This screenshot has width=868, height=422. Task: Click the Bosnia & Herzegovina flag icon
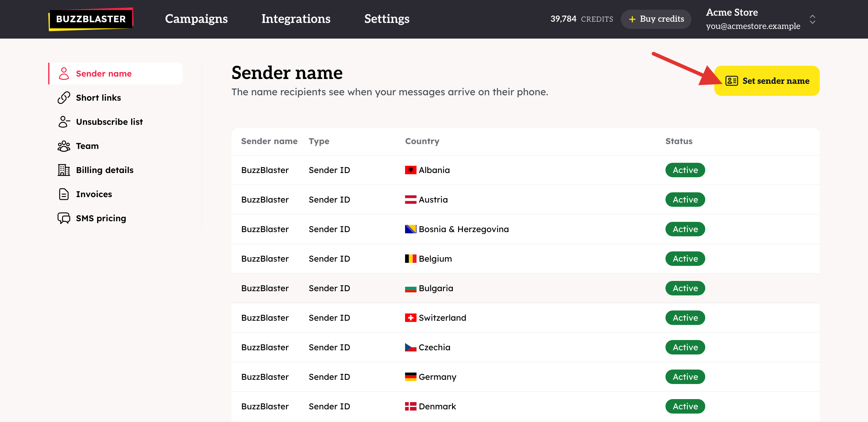pyautogui.click(x=410, y=229)
